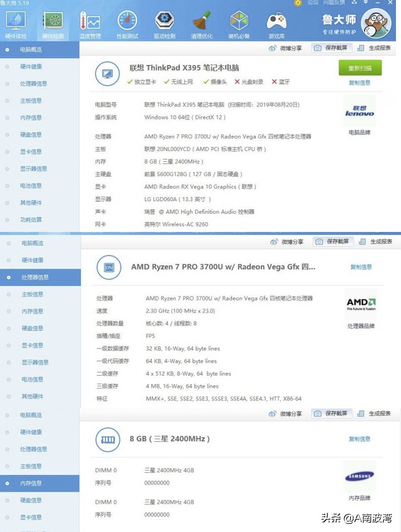
Task: Select highlighted 电脑概览 in the top sidebar
Action: [40, 49]
